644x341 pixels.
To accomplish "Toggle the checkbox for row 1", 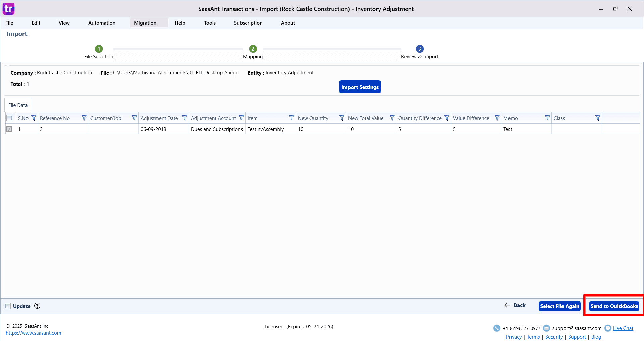I will point(9,129).
